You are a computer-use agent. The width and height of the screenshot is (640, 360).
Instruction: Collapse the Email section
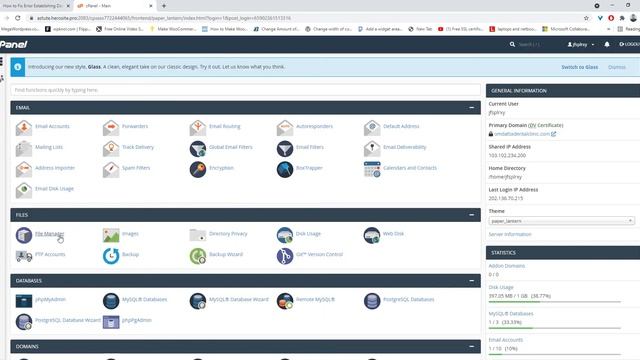point(471,108)
